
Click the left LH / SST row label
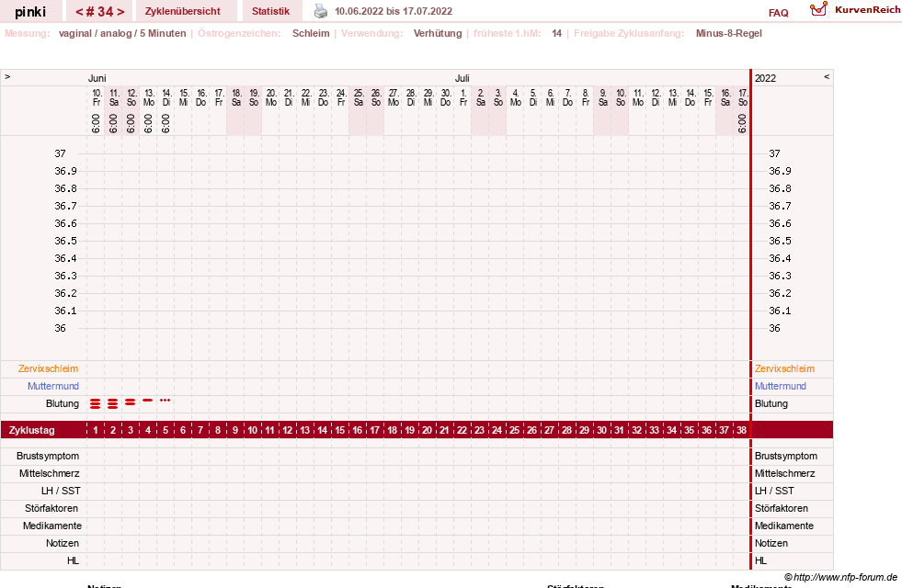tap(61, 491)
